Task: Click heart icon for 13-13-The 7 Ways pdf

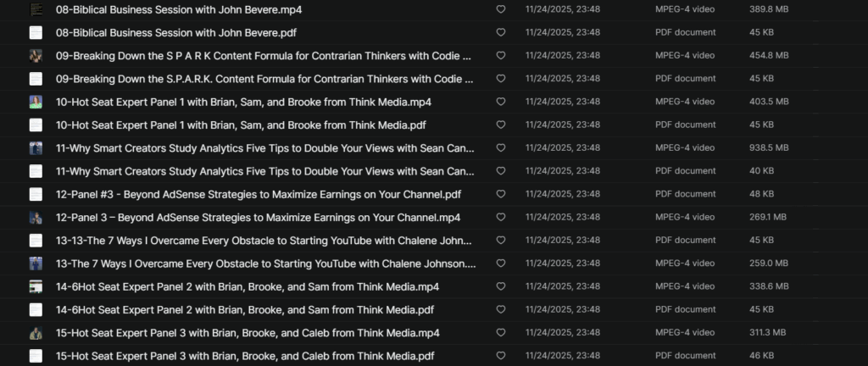Action: (500, 241)
